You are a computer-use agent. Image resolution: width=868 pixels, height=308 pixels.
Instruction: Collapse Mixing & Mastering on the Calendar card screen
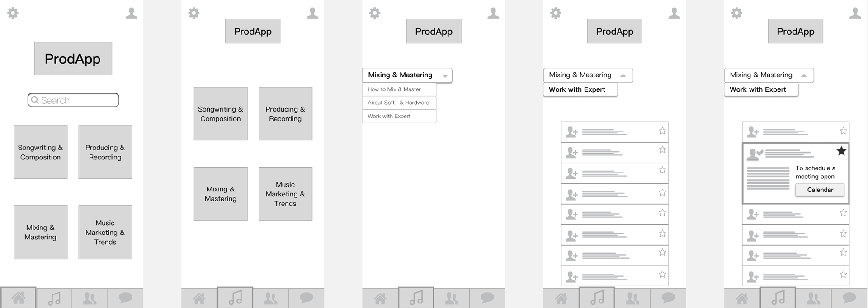804,75
